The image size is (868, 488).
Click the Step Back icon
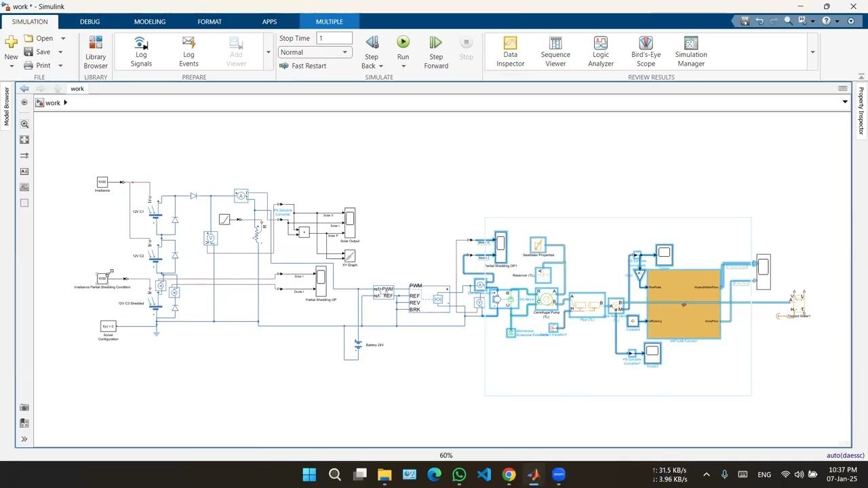tap(372, 43)
